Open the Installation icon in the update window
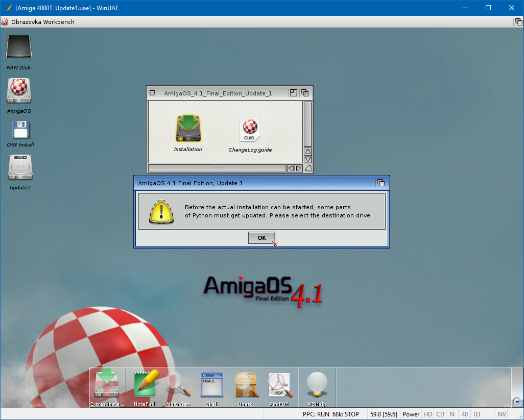524x420 pixels. coord(188,129)
